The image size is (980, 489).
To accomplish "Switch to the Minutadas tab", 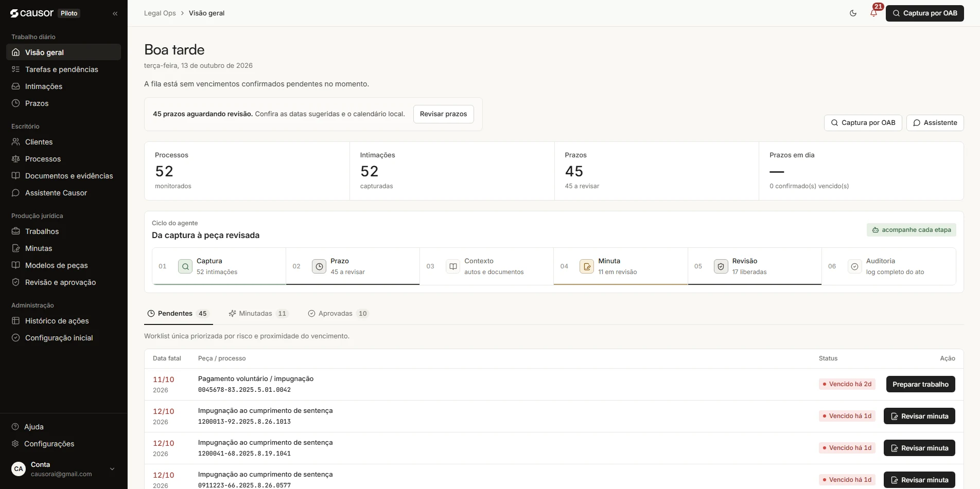I will tap(258, 313).
